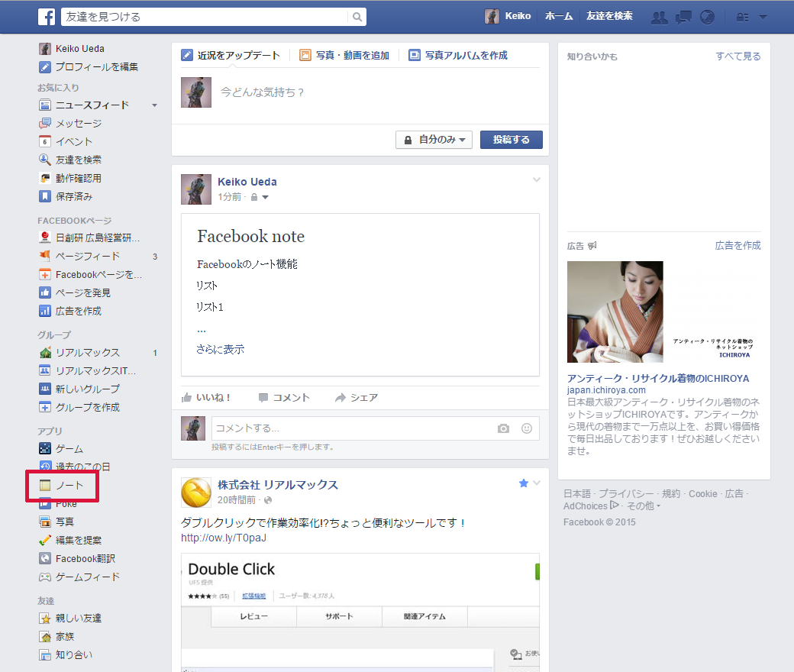Select 写真アルバムを作成 tab
Image resolution: width=794 pixels, height=672 pixels.
(458, 55)
